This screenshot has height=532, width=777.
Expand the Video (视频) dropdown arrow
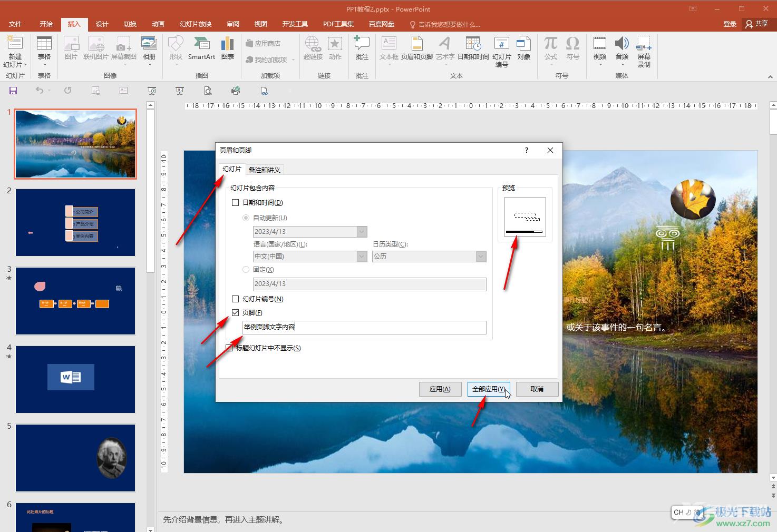[600, 65]
